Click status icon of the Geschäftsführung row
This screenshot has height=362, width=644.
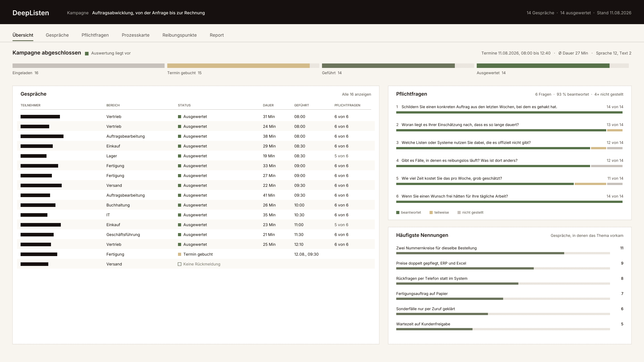pos(180,235)
